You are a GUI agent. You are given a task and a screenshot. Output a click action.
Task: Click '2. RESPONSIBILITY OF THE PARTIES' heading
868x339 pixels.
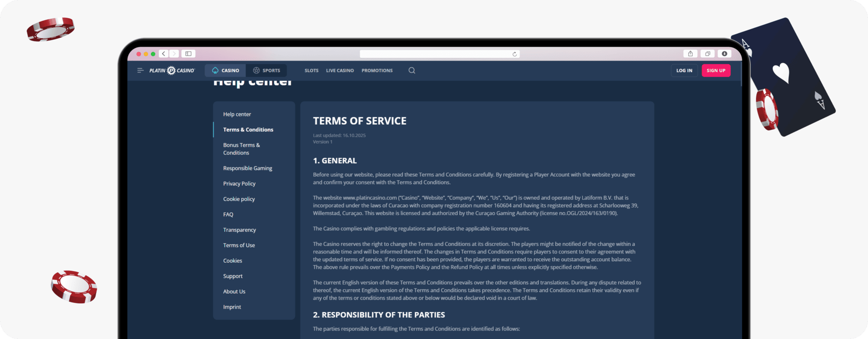click(x=379, y=315)
